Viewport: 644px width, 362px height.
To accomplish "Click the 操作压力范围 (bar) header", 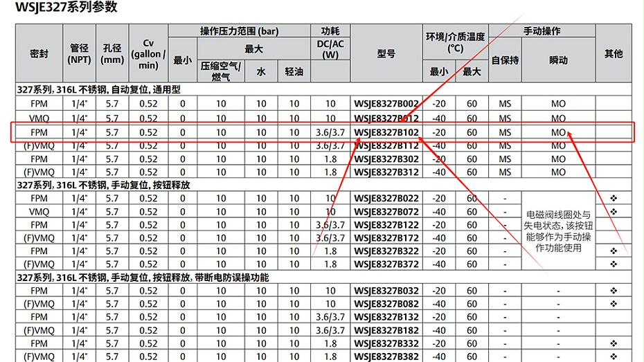I will (240, 31).
